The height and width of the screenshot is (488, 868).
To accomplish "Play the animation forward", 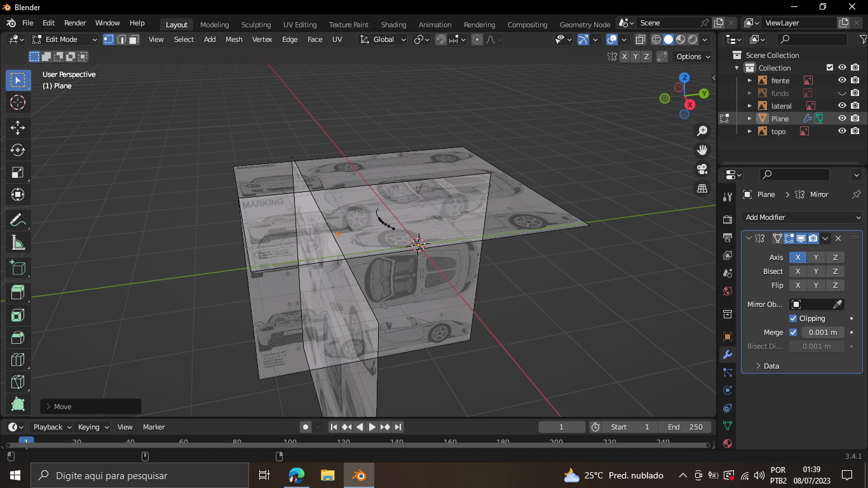I will pos(372,427).
